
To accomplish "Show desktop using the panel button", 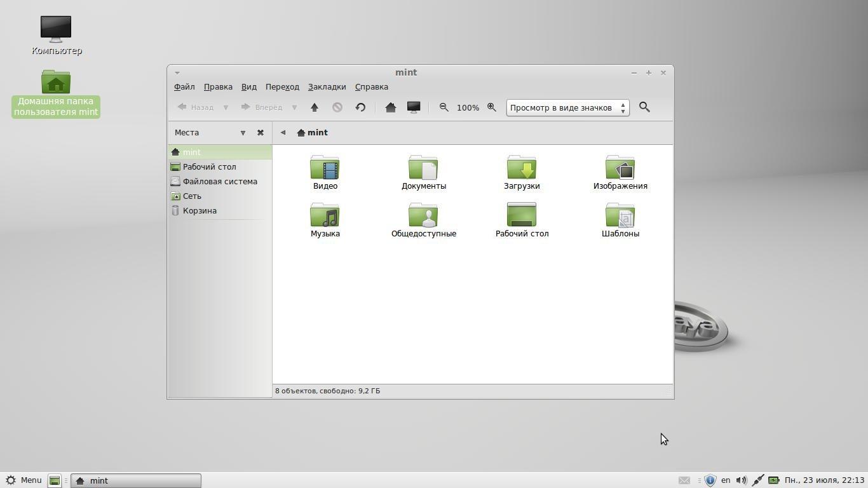I will [x=55, y=480].
